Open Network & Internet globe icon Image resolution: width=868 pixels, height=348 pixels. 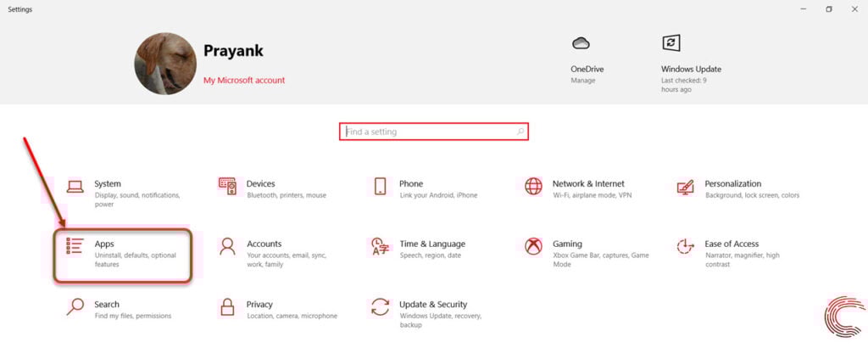pyautogui.click(x=533, y=186)
